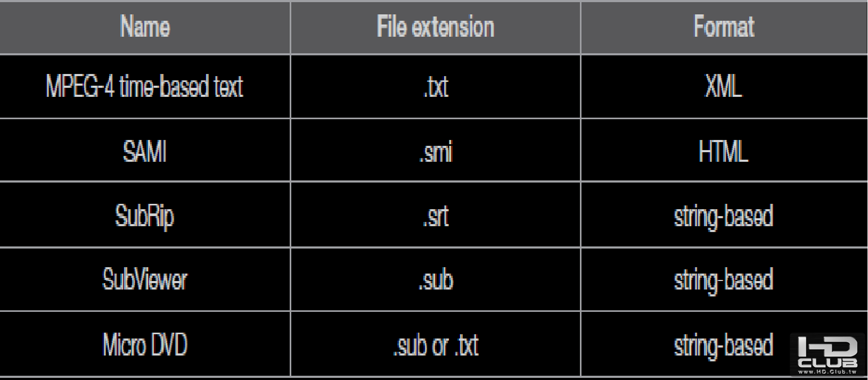This screenshot has width=868, height=380.
Task: Select string-based format in SubRip row
Action: tap(724, 216)
